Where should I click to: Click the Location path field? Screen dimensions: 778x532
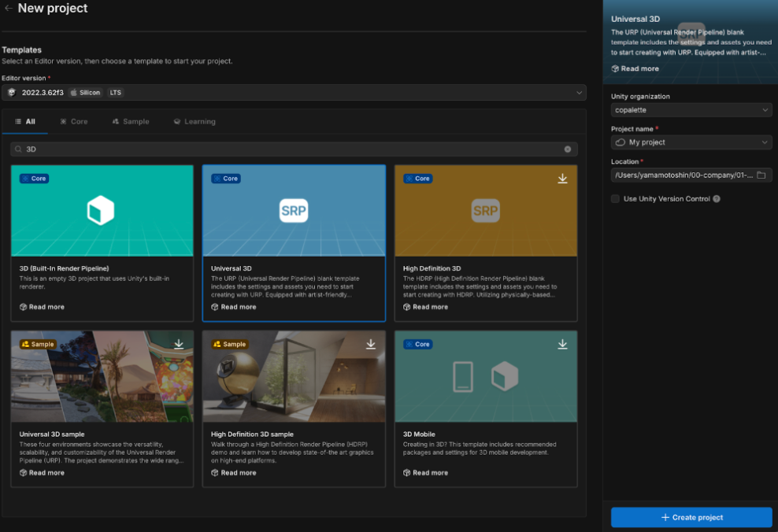pos(691,175)
